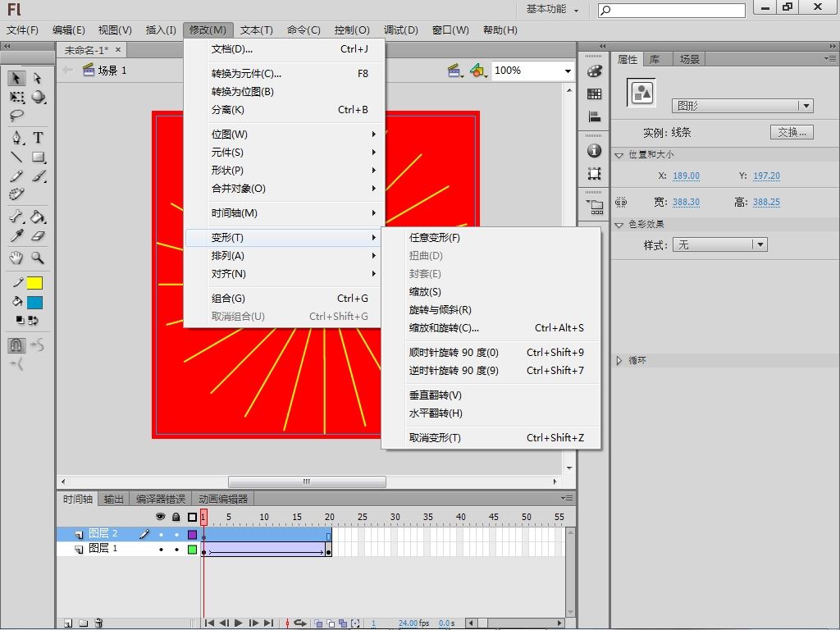Click the width value 388.30
Image resolution: width=840 pixels, height=630 pixels.
pos(687,202)
